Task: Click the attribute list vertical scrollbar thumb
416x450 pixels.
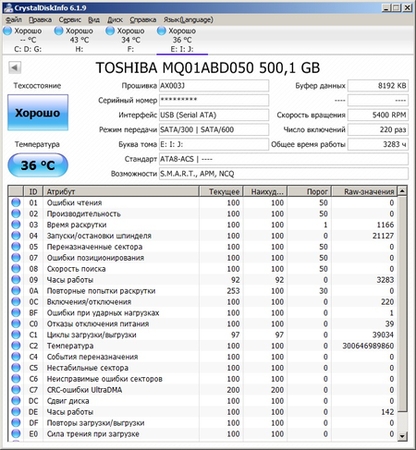Action: [x=402, y=304]
